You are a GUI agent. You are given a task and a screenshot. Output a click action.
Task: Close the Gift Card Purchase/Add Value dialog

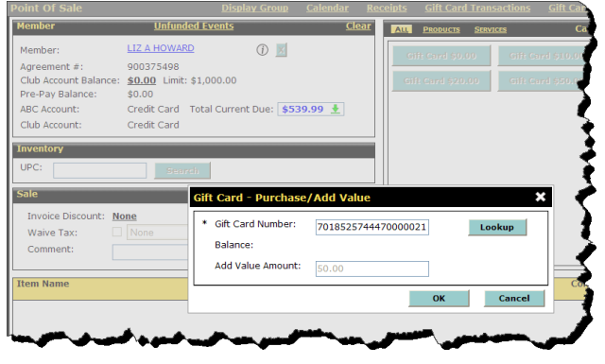click(x=541, y=197)
